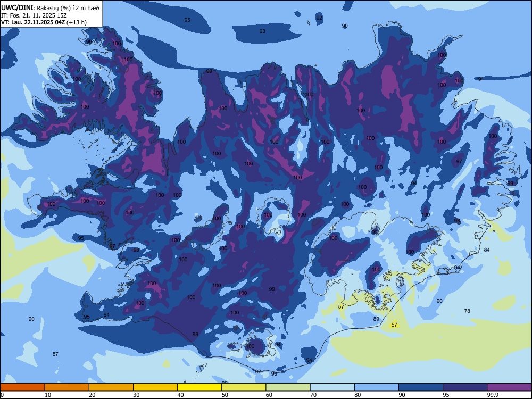This screenshot has width=532, height=399.
Task: Click the 96 value at the Westfjords tip
Action: (89, 41)
